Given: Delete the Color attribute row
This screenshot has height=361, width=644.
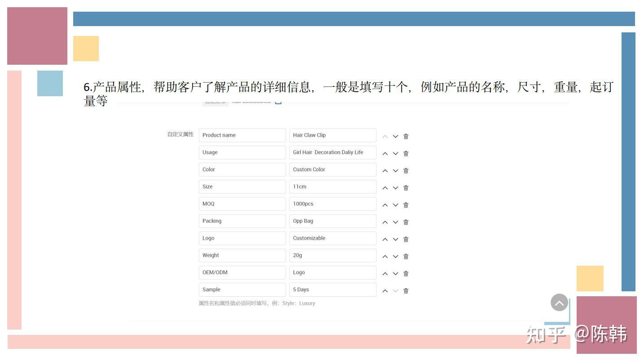Looking at the screenshot, I should coord(406,170).
